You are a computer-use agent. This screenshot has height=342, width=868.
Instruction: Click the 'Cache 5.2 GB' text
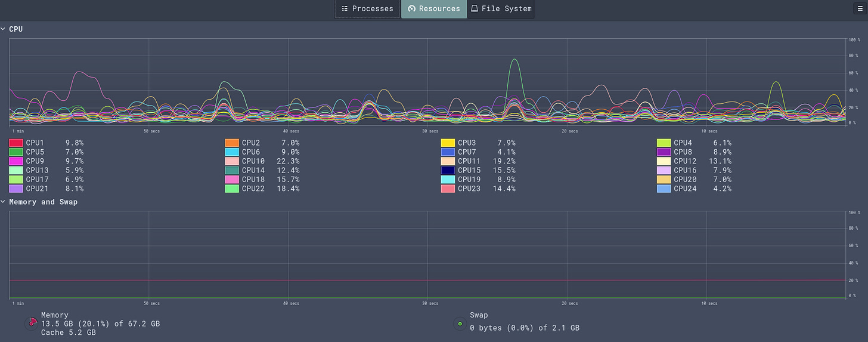point(69,332)
